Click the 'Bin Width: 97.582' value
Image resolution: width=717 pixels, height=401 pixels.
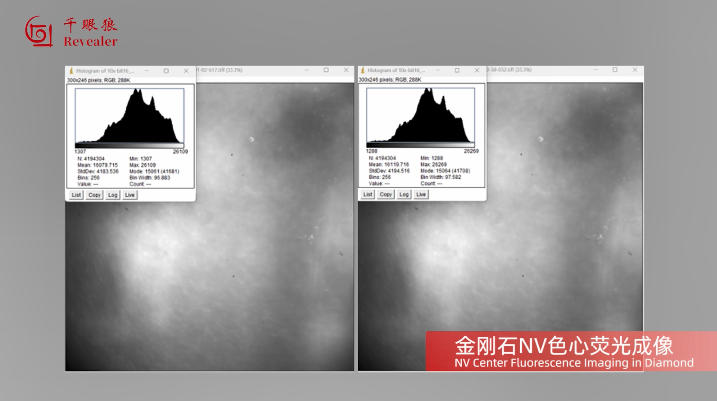click(x=441, y=177)
